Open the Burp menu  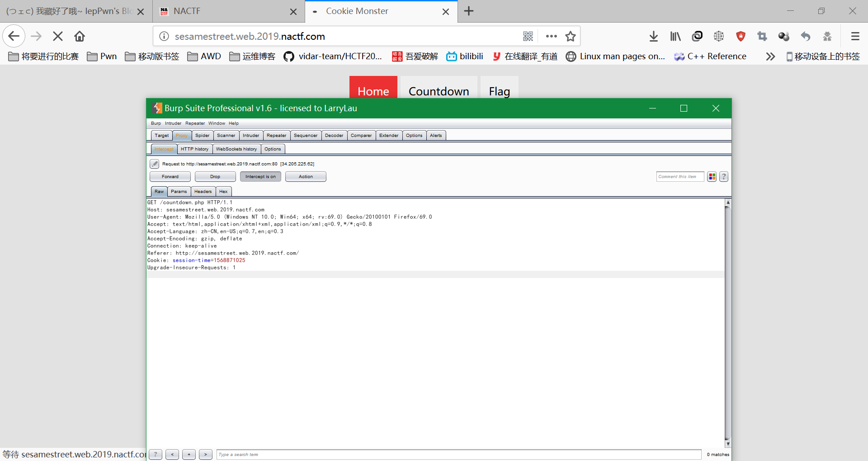pyautogui.click(x=156, y=123)
